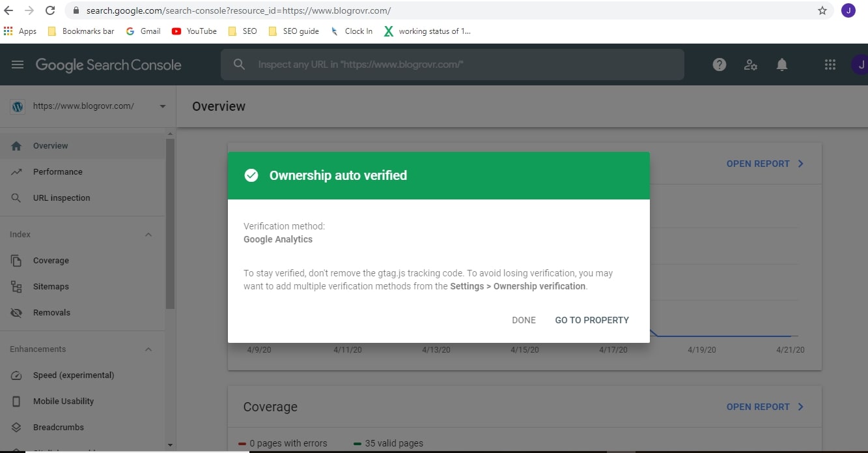Select Performance in the sidebar menu

(57, 171)
